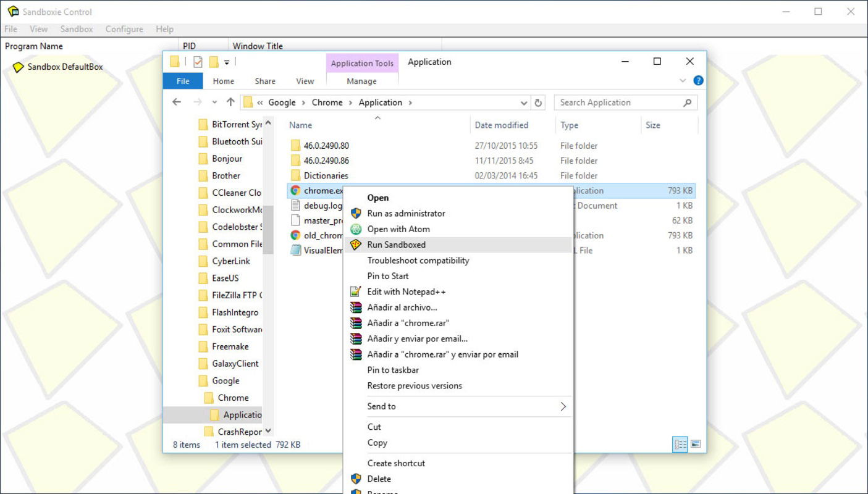Refresh the Application folder view
This screenshot has height=494, width=868.
[539, 103]
